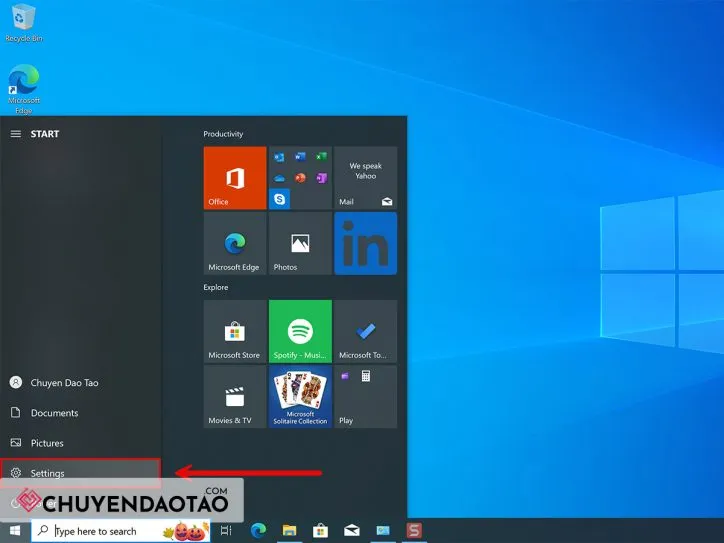Open the Mail tile
The width and height of the screenshot is (724, 543).
click(366, 178)
